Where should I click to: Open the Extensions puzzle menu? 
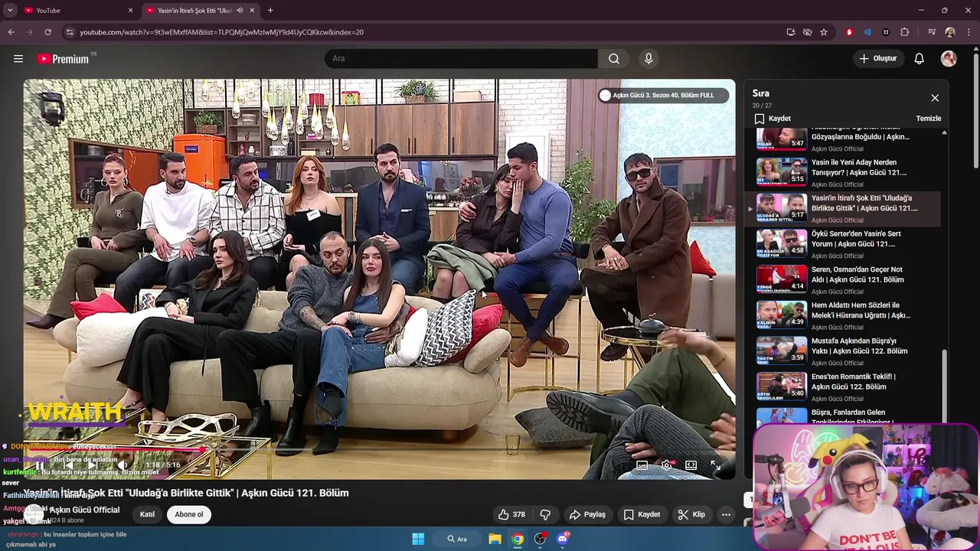904,32
